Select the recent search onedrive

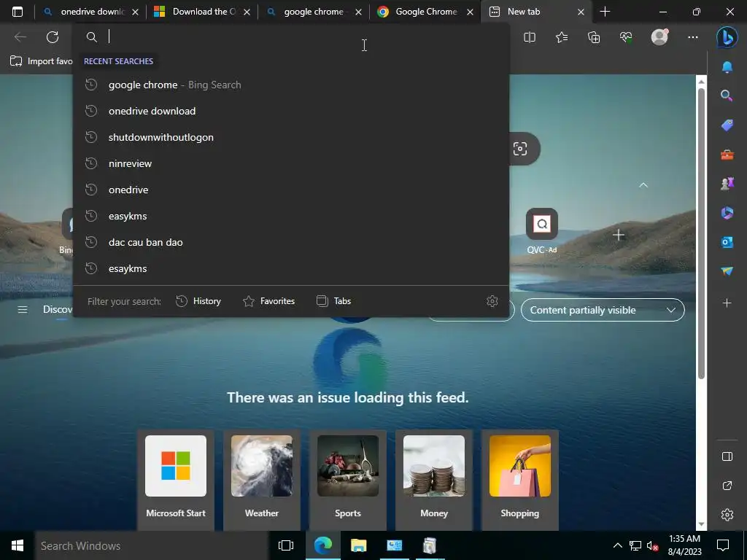point(291,190)
